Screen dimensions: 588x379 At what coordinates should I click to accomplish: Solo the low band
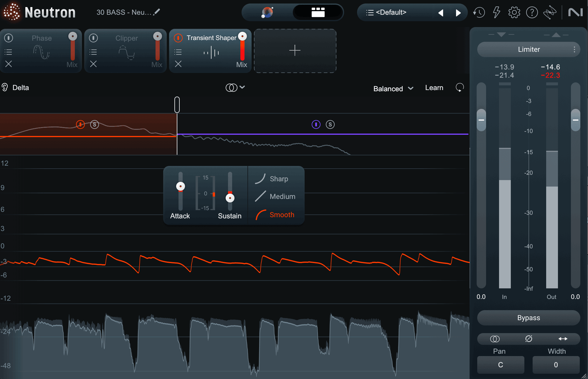[95, 124]
